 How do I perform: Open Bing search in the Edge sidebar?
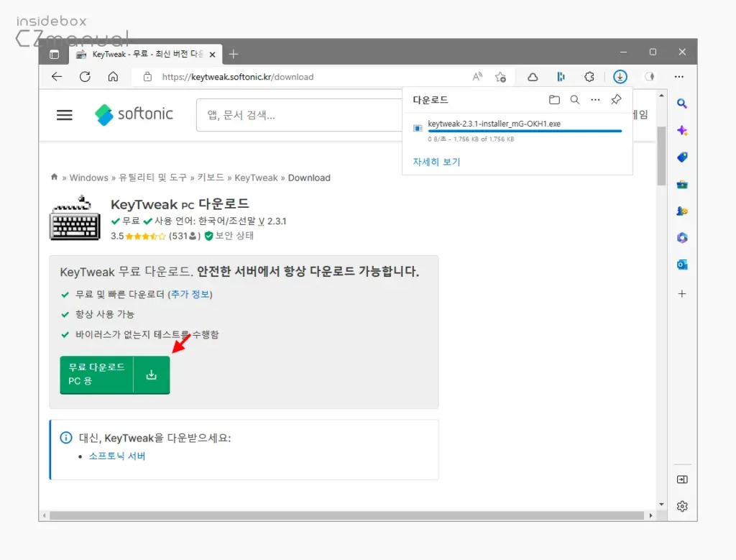(682, 103)
